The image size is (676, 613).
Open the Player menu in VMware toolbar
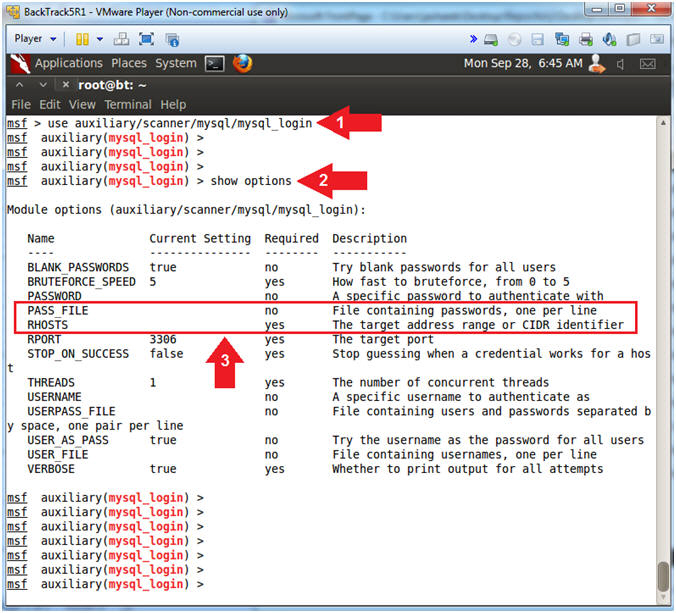pyautogui.click(x=35, y=39)
